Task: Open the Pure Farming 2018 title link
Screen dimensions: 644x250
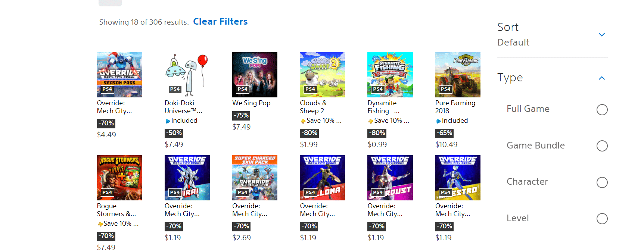Action: 455,107
